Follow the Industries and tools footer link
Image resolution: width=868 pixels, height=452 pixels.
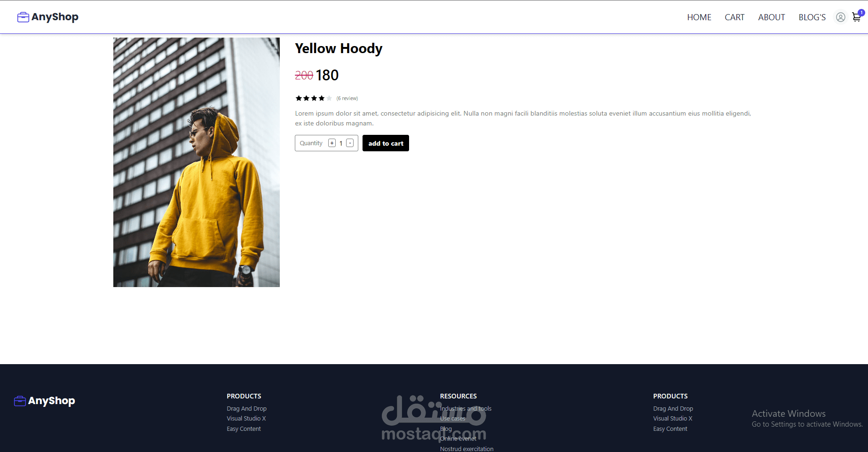point(466,409)
